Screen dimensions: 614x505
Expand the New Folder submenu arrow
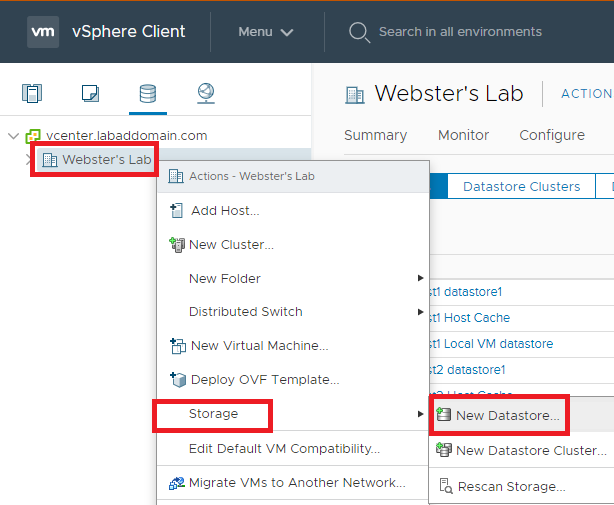[x=420, y=278]
